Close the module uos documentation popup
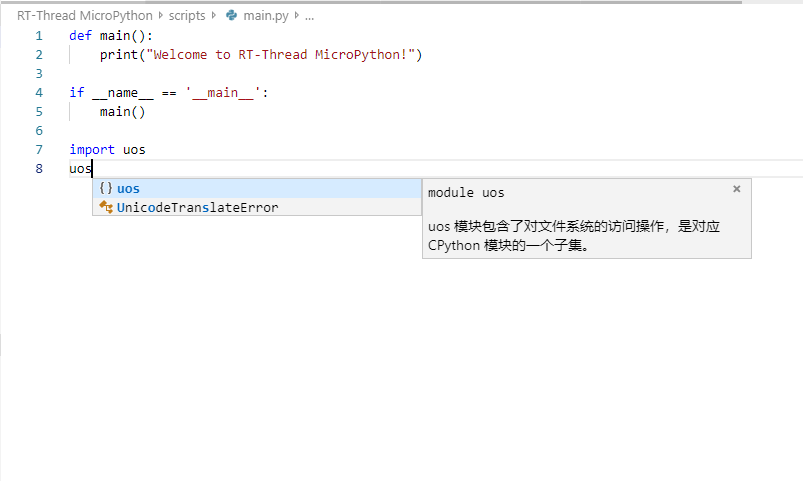Screen dimensions: 803x481 (x=737, y=189)
